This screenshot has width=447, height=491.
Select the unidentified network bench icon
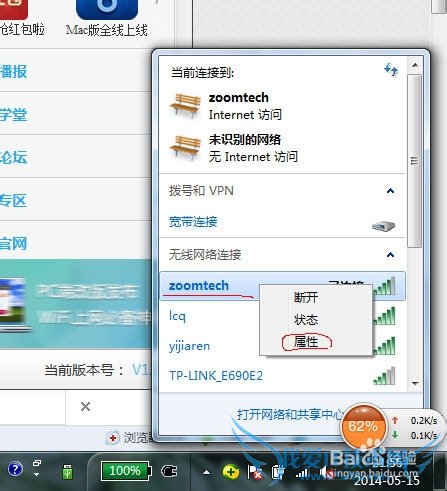[185, 148]
